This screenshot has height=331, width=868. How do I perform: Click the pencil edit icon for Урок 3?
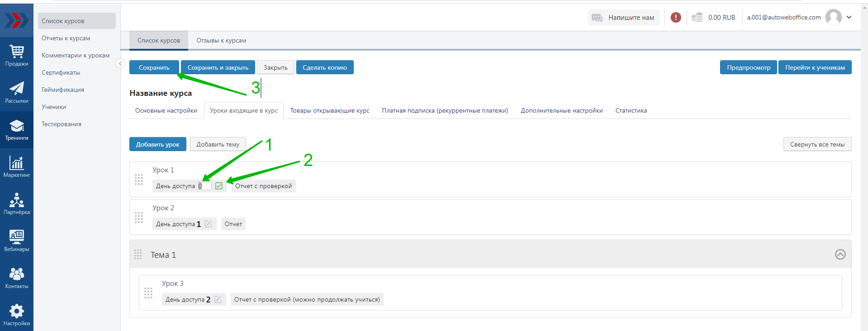[x=218, y=299]
